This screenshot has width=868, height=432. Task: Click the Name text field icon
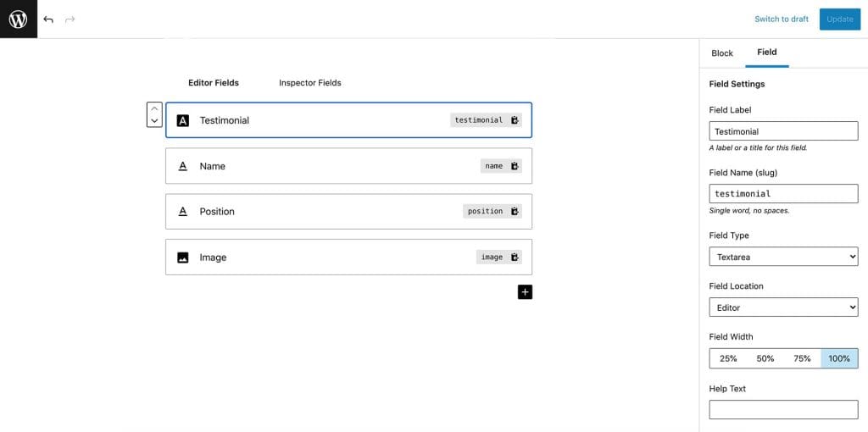(x=183, y=166)
